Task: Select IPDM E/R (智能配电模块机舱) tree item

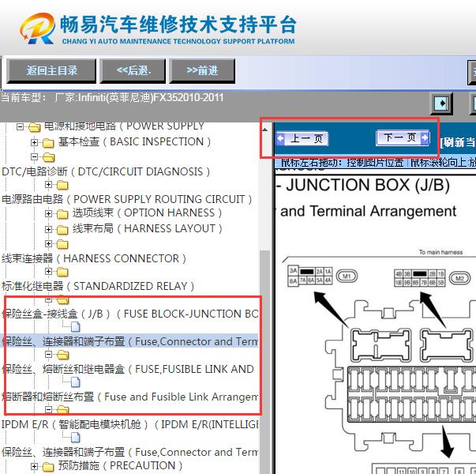Action: (x=130, y=425)
